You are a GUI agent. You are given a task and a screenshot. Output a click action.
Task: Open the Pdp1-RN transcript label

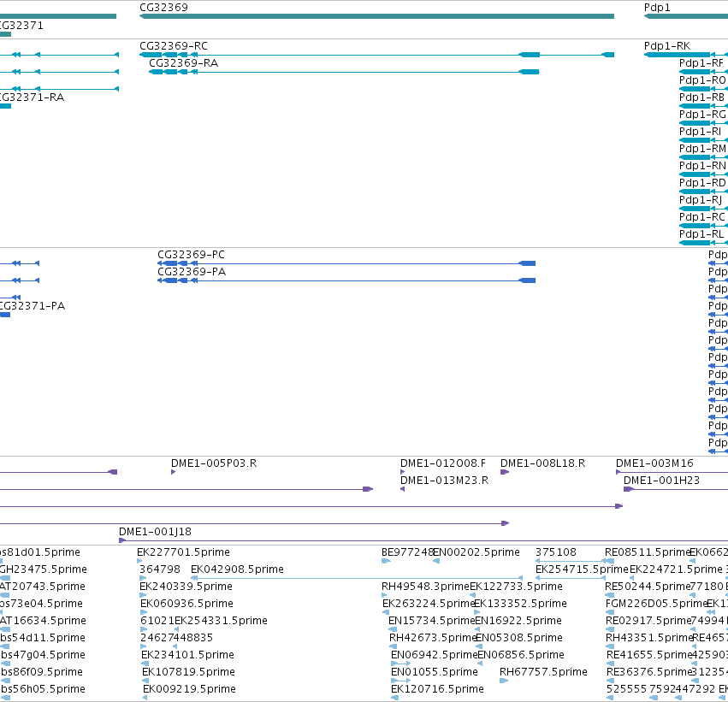pyautogui.click(x=702, y=166)
